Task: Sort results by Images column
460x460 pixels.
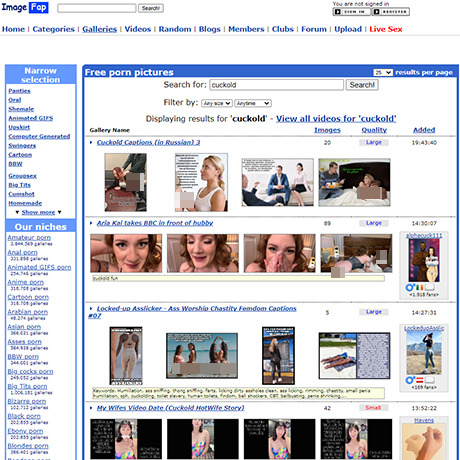Action: coord(327,130)
